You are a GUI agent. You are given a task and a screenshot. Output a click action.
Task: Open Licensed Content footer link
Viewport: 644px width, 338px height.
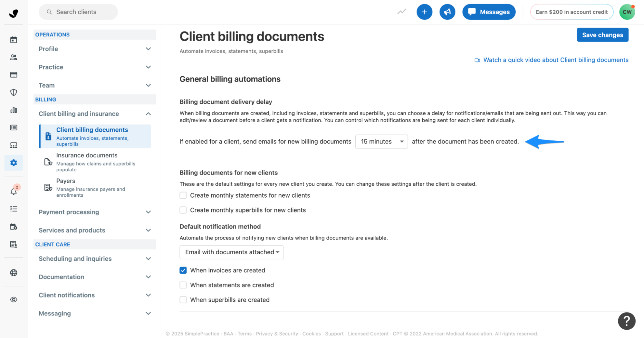(368, 334)
